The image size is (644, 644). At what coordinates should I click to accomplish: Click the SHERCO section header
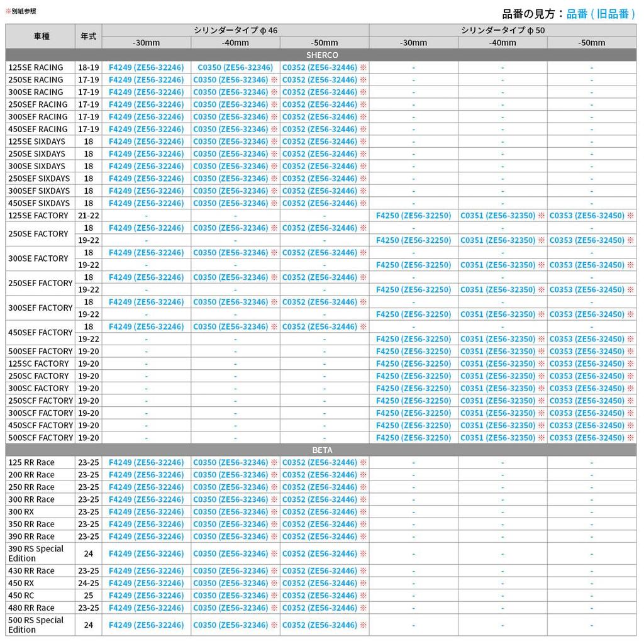click(322, 55)
